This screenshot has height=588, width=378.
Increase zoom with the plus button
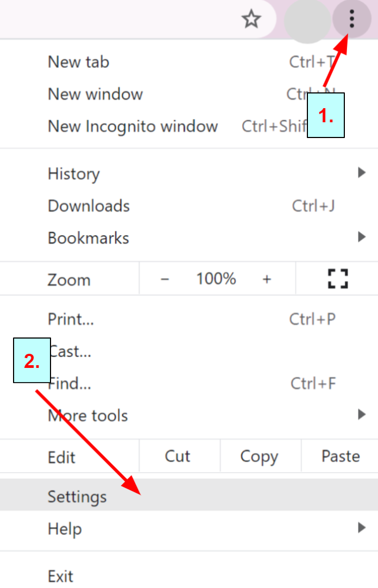267,279
